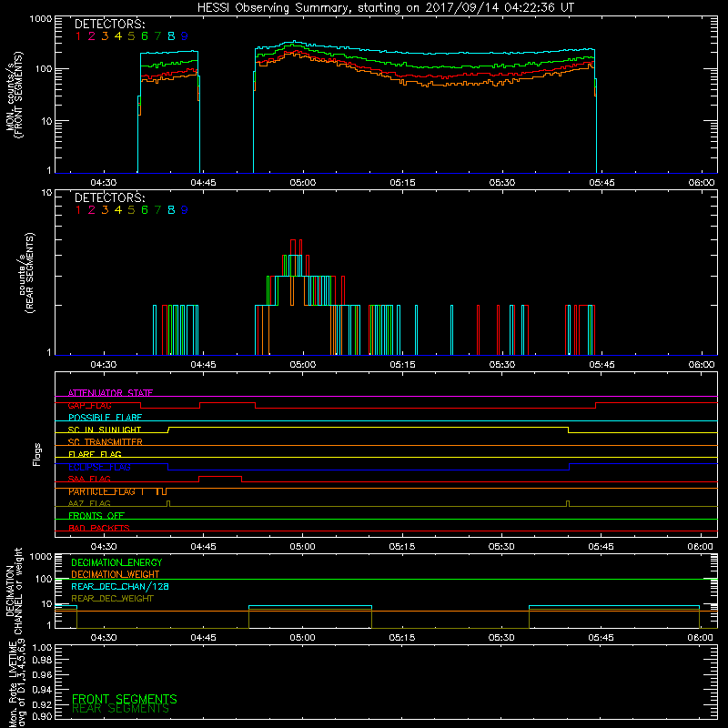The image size is (728, 728).
Task: Click the 0.98 tick on livetime axis
Action: coord(42,660)
